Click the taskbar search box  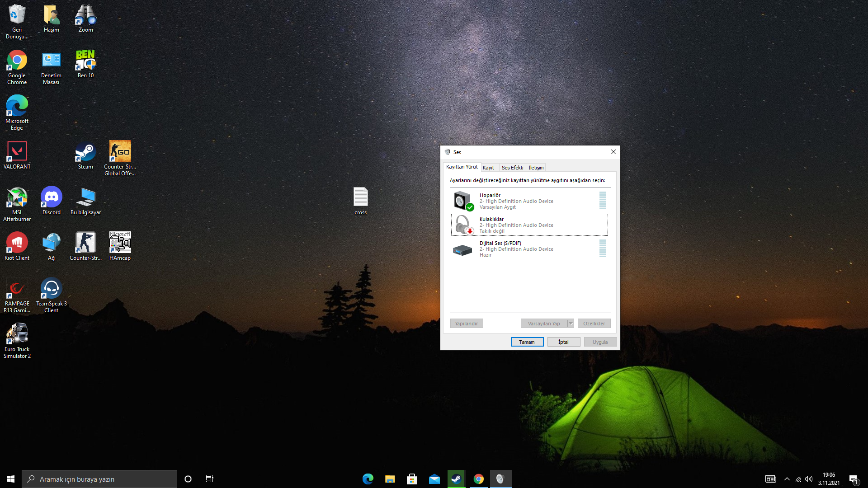click(x=99, y=479)
